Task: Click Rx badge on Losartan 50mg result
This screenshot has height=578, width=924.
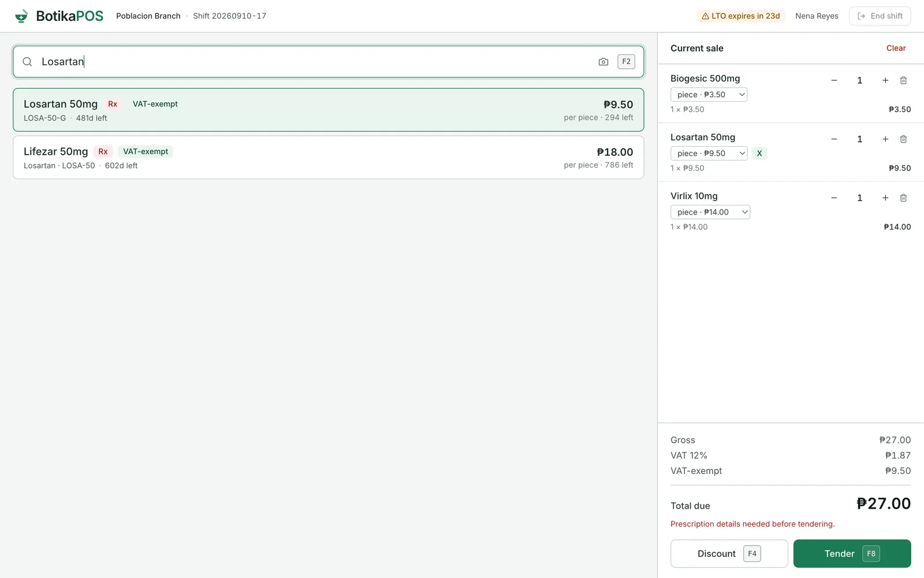Action: coord(113,104)
